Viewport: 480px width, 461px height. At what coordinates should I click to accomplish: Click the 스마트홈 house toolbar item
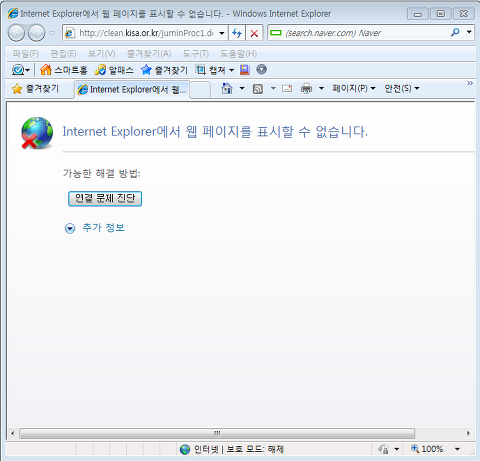coord(63,70)
